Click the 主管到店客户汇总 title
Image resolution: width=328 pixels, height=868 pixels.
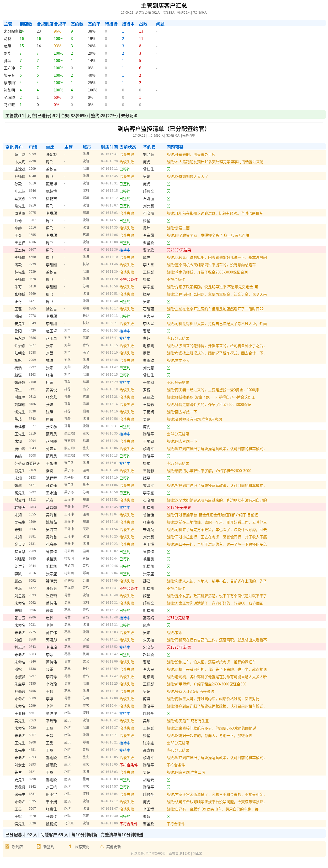pyautogui.click(x=164, y=6)
